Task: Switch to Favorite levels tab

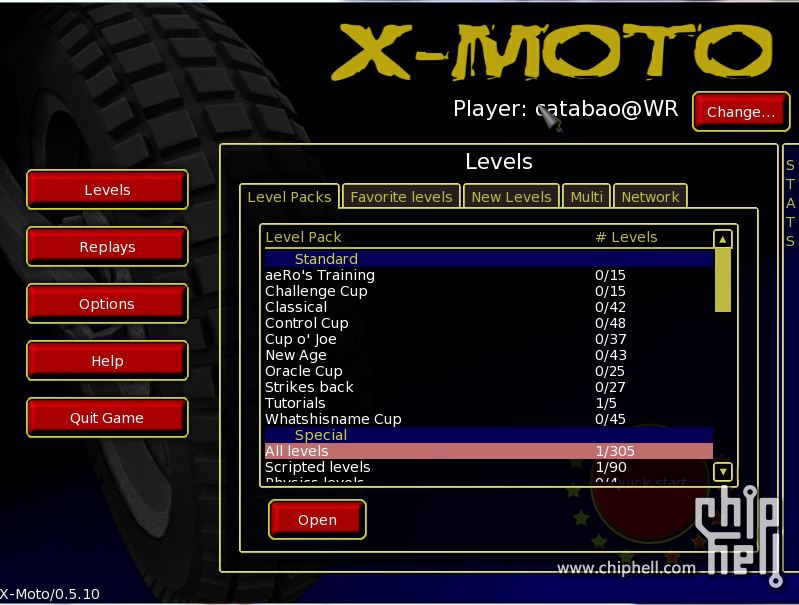Action: [401, 197]
